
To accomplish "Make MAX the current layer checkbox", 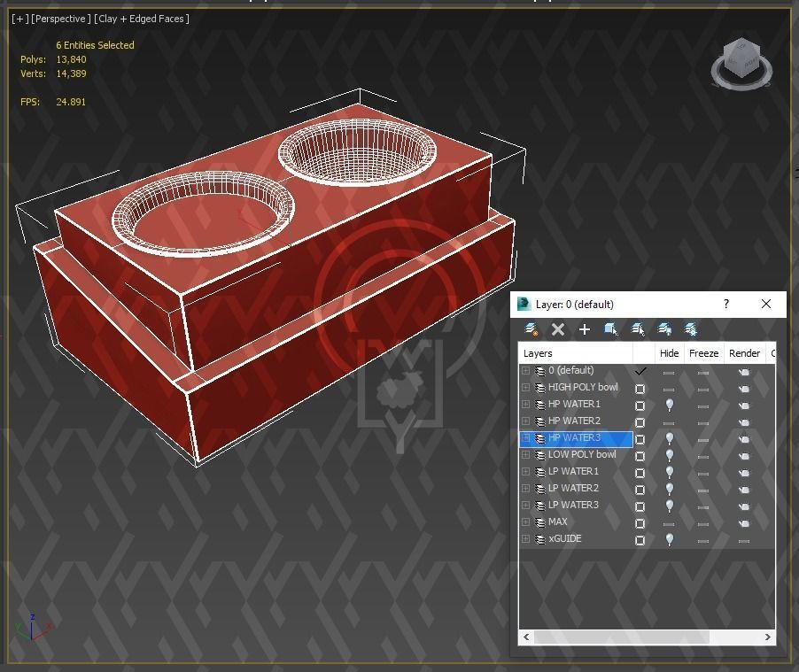I will pos(640,524).
